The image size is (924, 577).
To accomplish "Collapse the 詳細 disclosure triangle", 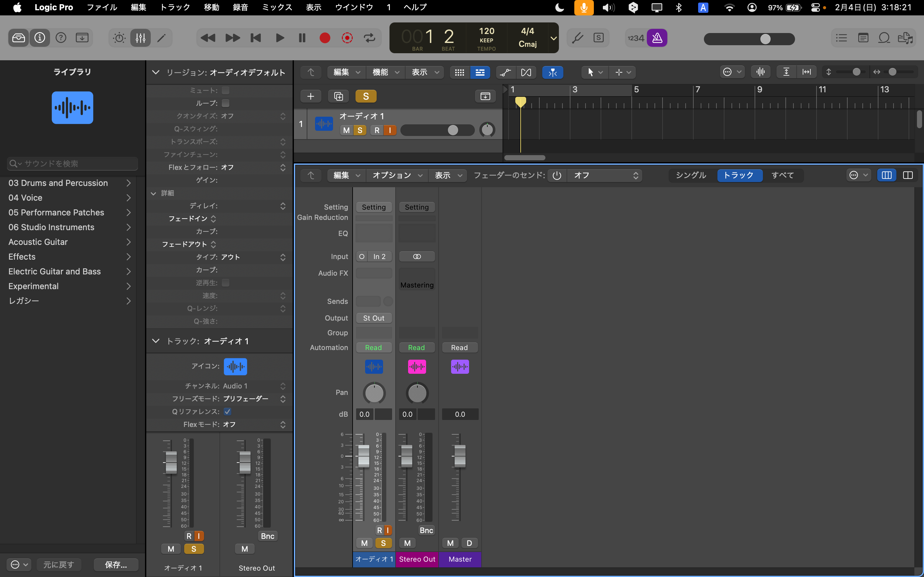I will coord(153,193).
